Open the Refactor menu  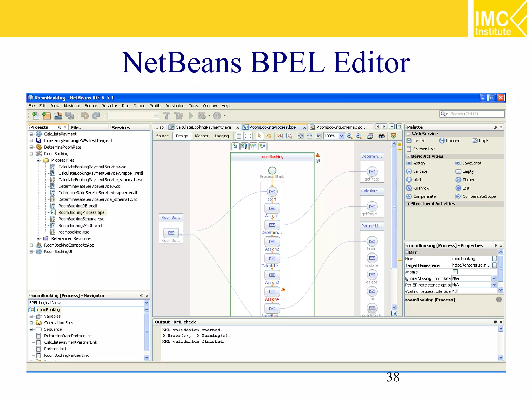tap(109, 106)
